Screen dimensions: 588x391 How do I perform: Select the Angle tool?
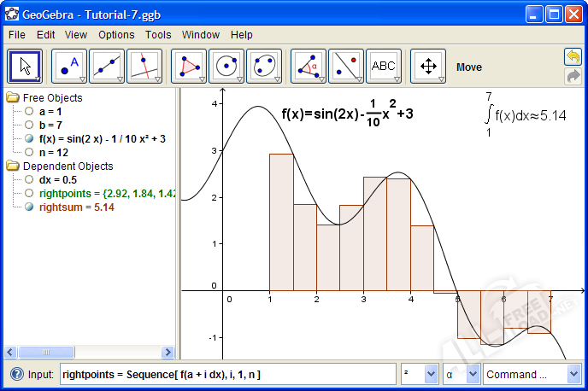pos(309,66)
